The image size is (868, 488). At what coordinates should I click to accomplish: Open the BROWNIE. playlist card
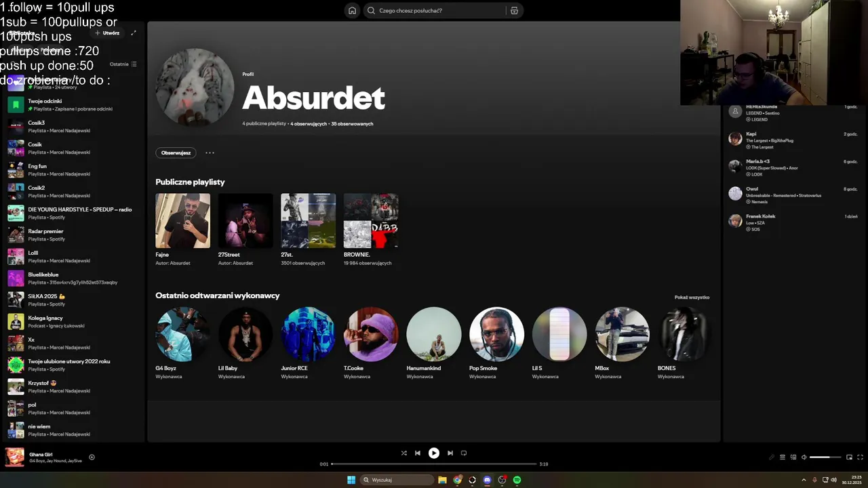point(371,230)
